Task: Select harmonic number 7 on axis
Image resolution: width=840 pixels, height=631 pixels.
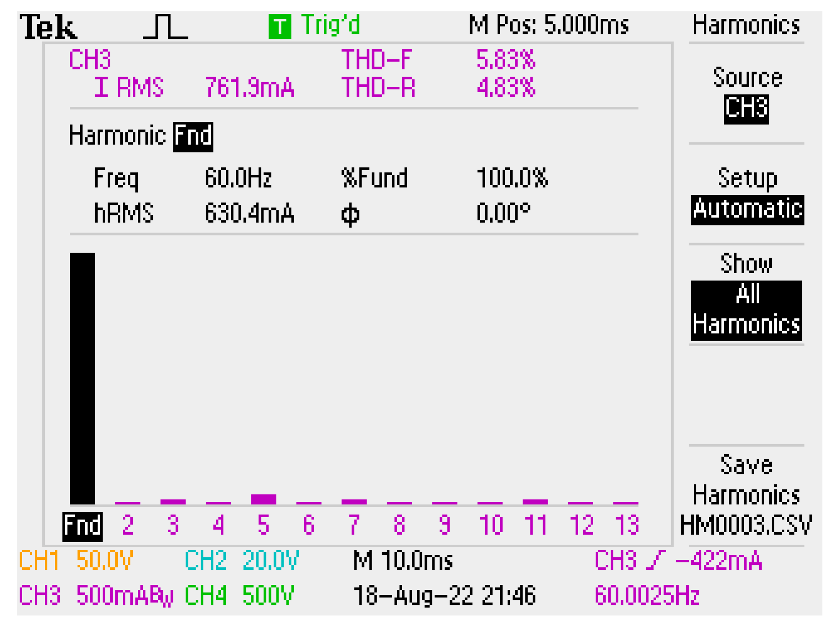Action: point(354,525)
